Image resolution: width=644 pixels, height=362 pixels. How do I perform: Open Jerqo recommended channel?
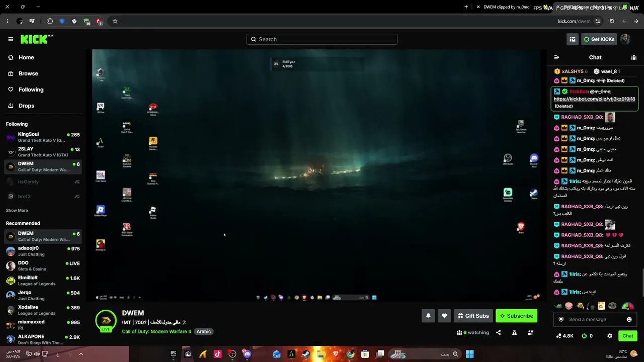click(43, 295)
